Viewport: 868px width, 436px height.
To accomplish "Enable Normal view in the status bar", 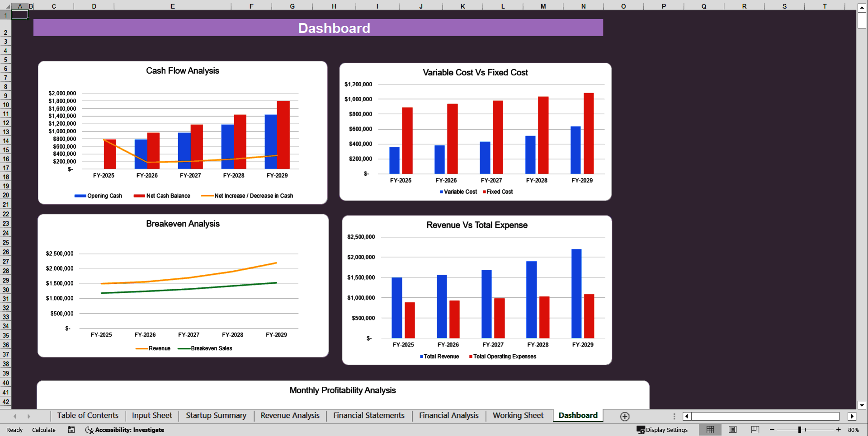I will pos(710,430).
